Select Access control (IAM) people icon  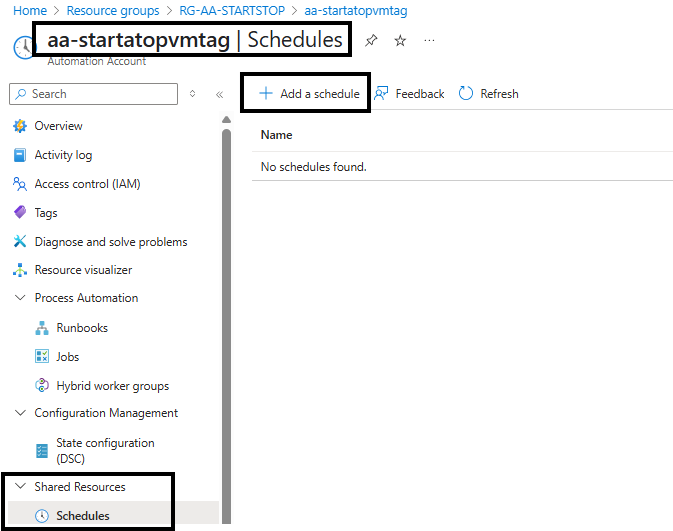pos(19,184)
